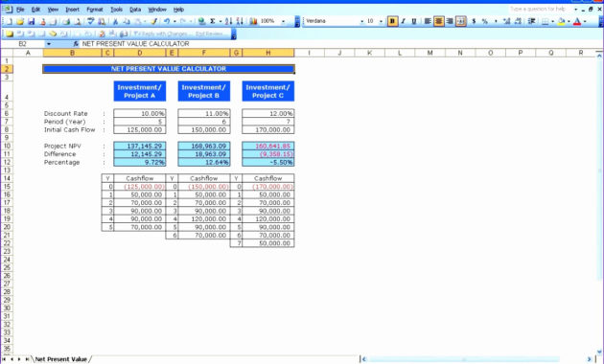
Task: Click the Undo arrow icon
Action: (167, 21)
